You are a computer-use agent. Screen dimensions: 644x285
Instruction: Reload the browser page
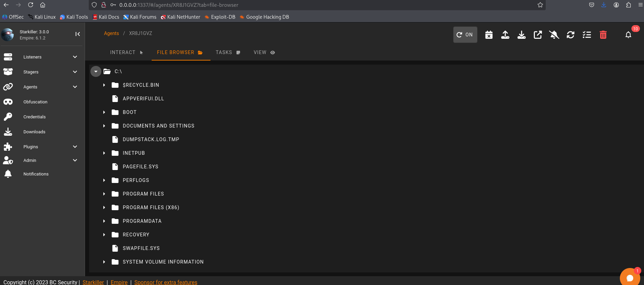tap(31, 5)
